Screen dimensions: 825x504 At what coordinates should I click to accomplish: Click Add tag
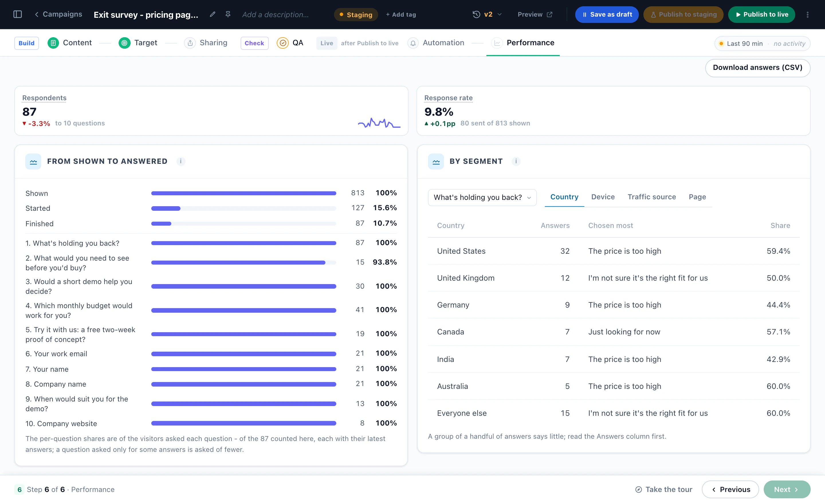401,14
